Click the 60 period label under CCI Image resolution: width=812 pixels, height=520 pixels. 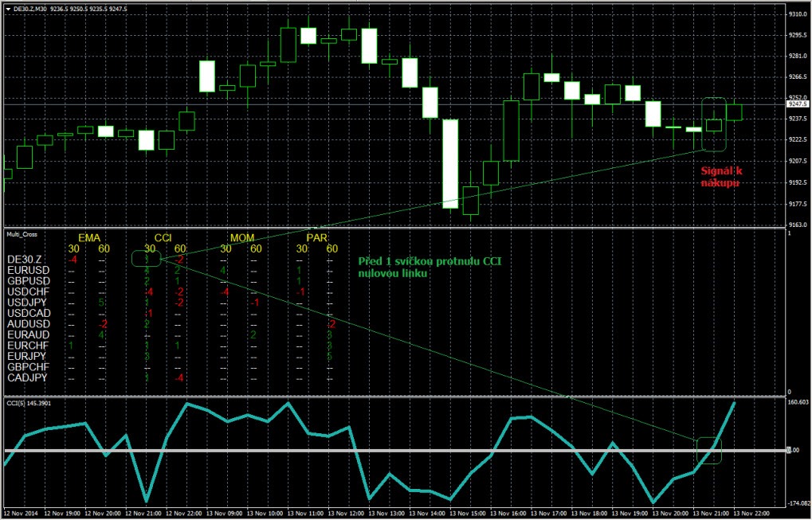coord(180,249)
